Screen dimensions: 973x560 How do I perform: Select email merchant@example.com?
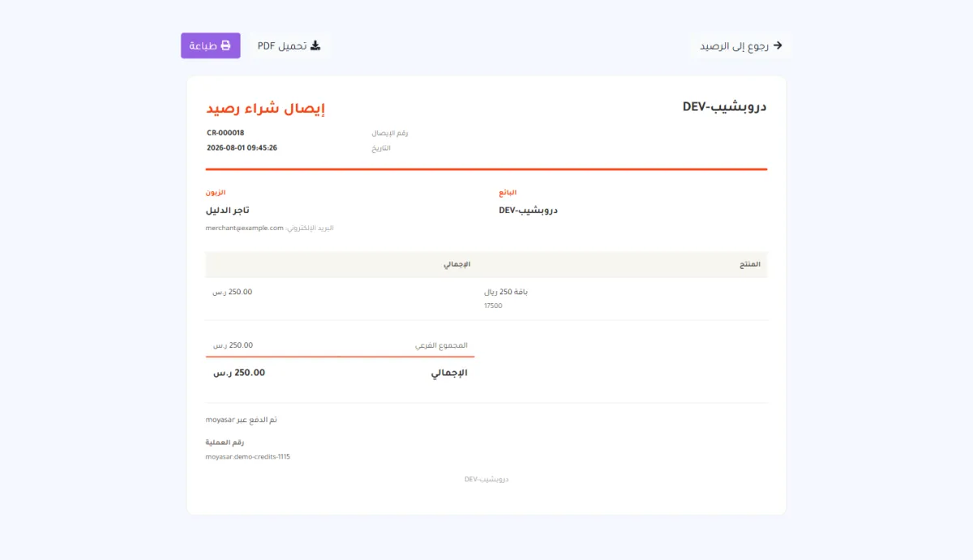pos(245,229)
